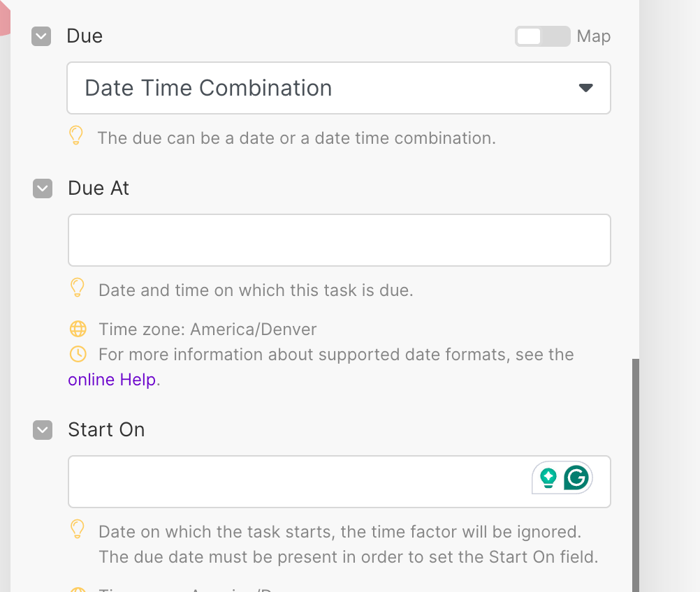The height and width of the screenshot is (592, 700).
Task: Open the Date Time Combination dropdown
Action: 339,88
